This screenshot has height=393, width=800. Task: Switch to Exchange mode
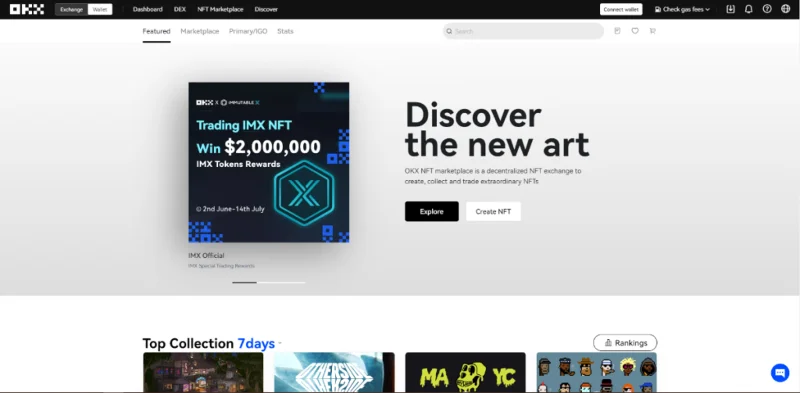point(71,9)
